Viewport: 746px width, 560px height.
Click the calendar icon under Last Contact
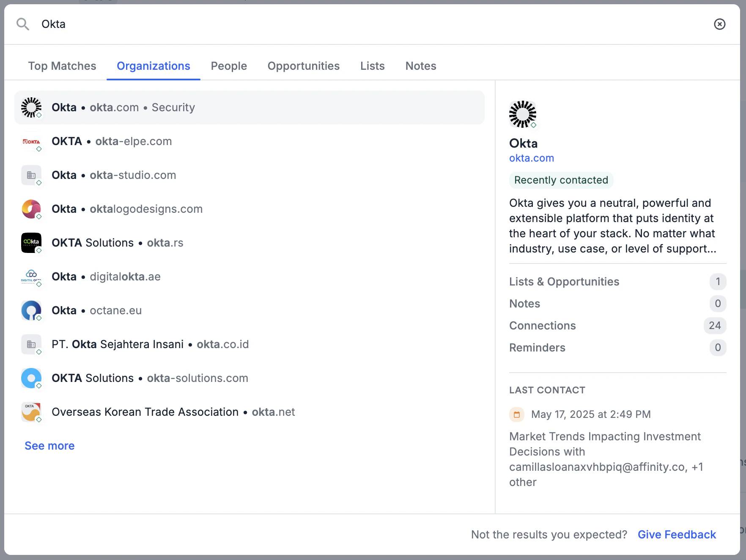[517, 415]
